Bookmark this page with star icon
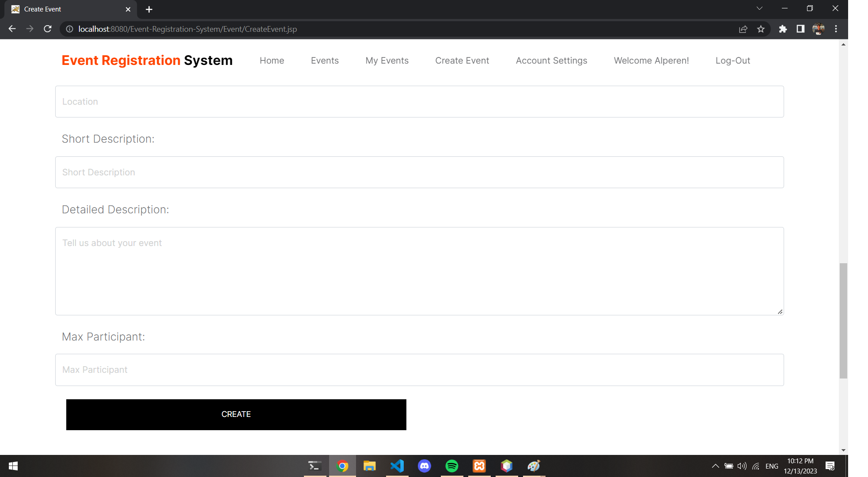The height and width of the screenshot is (477, 868). tap(761, 29)
